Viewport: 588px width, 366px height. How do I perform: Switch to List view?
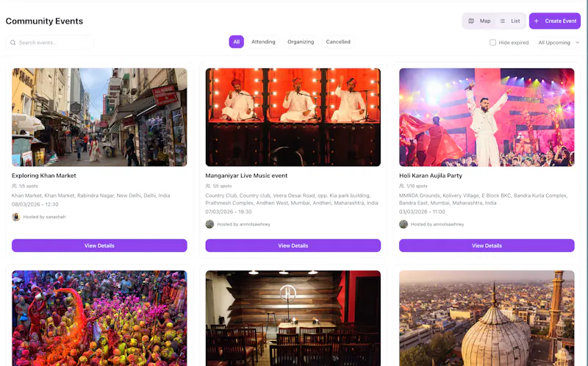pos(510,21)
